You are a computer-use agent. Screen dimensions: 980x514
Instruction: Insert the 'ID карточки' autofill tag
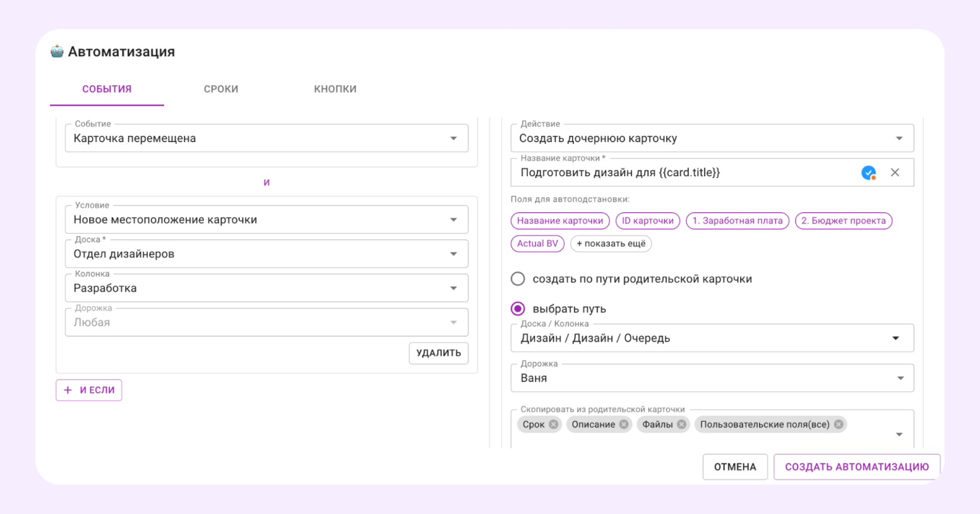click(648, 220)
